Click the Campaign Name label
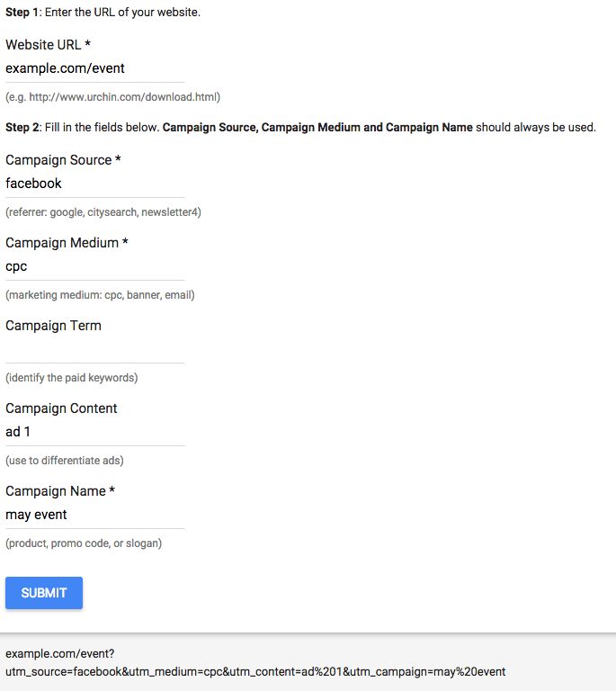 [x=61, y=490]
